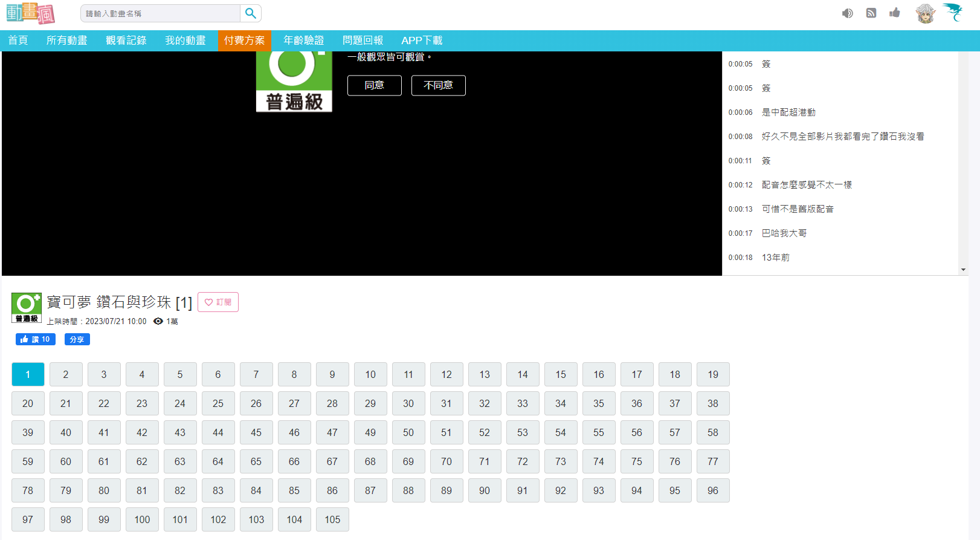Click the 動畫瘋 site logo
Viewport: 980px width, 540px height.
(31, 13)
